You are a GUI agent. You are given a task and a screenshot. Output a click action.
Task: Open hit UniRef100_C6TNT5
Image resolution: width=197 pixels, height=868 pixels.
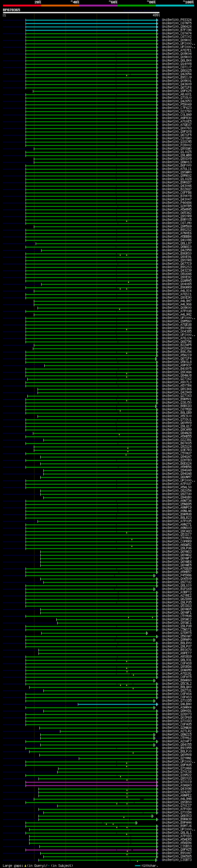[x=177, y=23]
